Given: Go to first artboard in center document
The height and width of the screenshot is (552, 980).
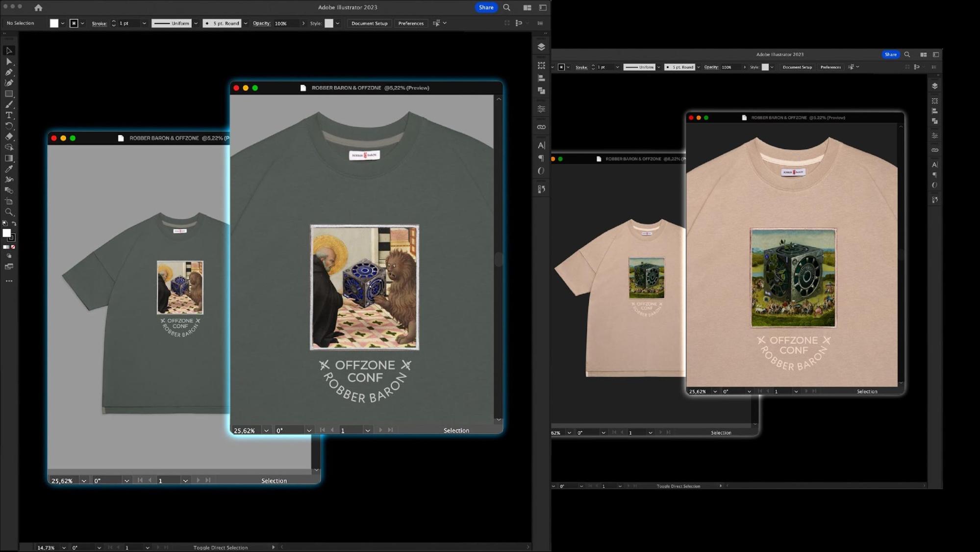Looking at the screenshot, I should pos(322,430).
